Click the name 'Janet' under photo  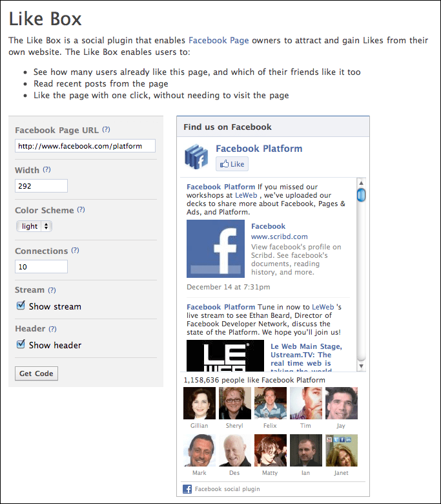[341, 473]
